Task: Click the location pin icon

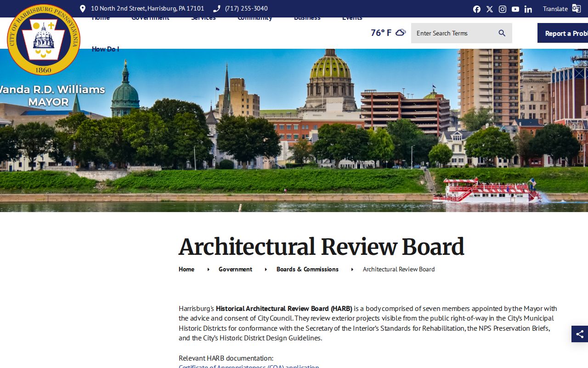Action: (x=83, y=8)
